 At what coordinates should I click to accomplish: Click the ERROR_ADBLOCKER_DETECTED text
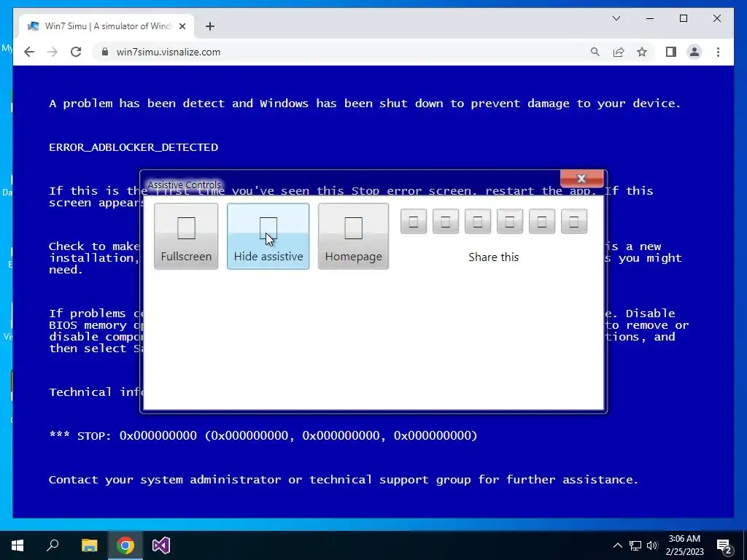pyautogui.click(x=133, y=147)
